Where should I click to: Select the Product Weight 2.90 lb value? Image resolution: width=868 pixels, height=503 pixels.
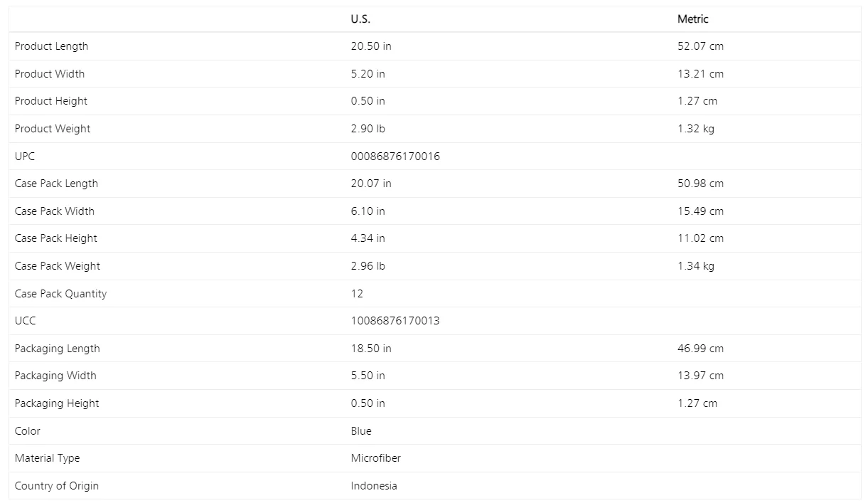(368, 129)
